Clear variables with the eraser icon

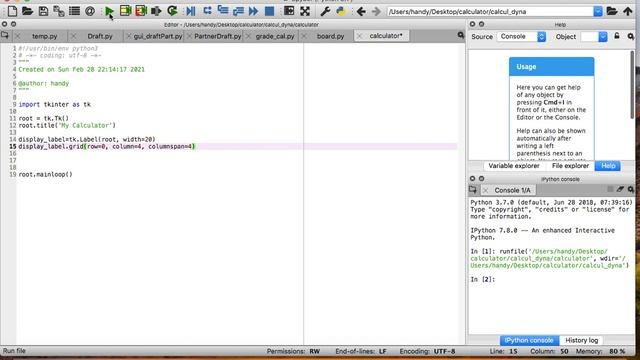click(620, 189)
